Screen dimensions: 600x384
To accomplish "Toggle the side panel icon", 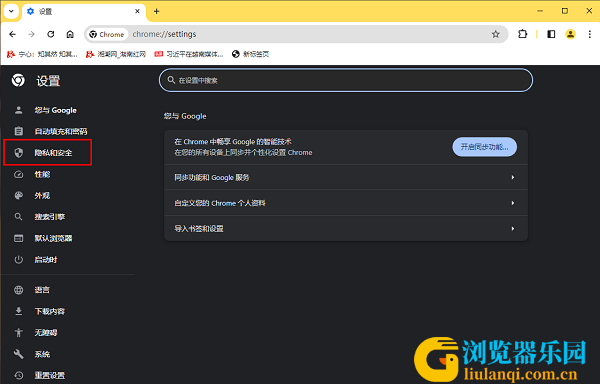I will [551, 34].
